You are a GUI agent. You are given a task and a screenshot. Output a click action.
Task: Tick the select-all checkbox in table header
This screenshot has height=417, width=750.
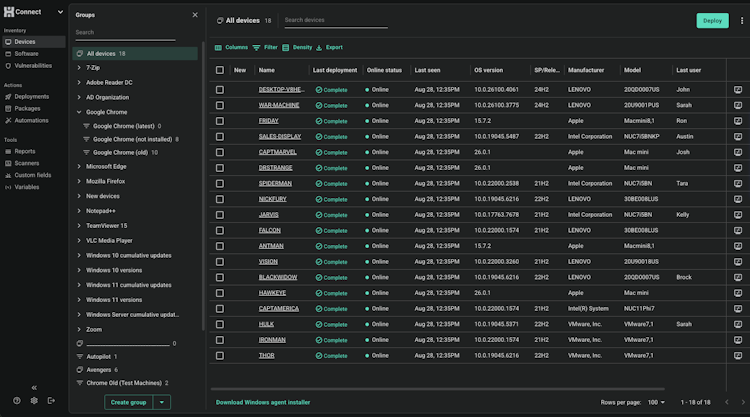pos(220,70)
